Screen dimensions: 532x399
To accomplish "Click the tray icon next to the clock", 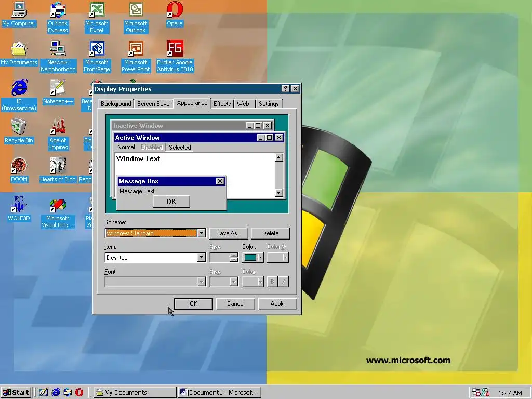I will (486, 393).
